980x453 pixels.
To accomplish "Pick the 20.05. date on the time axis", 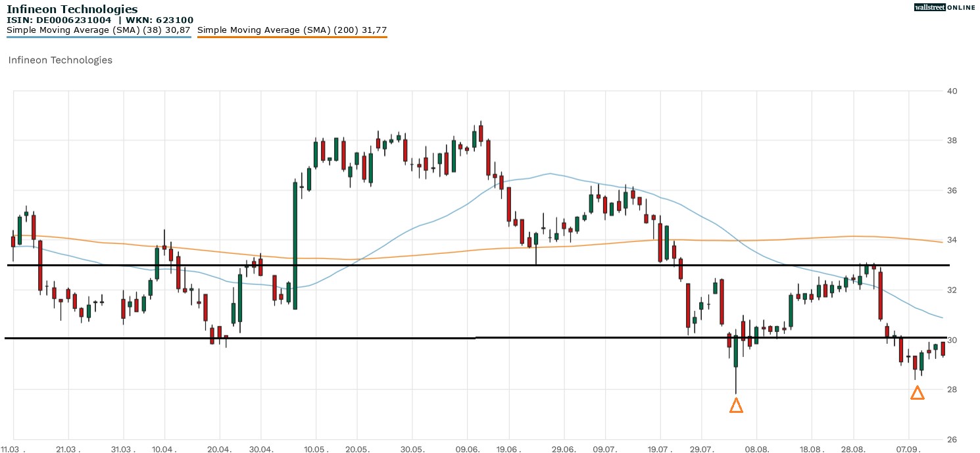I will coord(357,449).
